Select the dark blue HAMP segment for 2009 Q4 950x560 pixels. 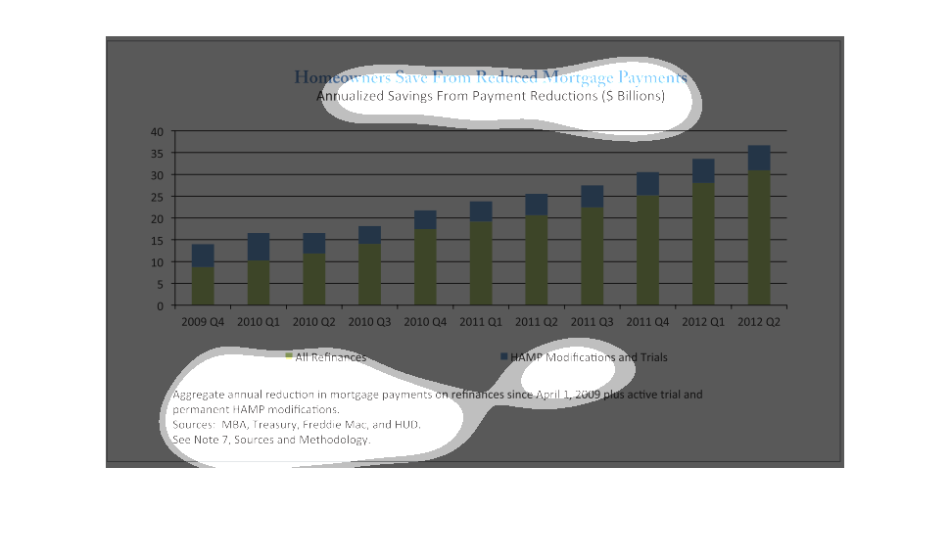203,256
